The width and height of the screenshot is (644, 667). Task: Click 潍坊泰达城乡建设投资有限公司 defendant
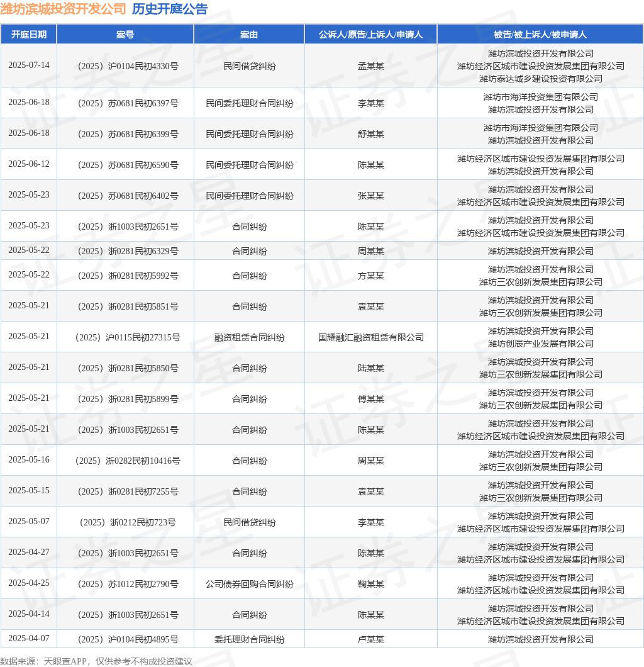[541, 79]
